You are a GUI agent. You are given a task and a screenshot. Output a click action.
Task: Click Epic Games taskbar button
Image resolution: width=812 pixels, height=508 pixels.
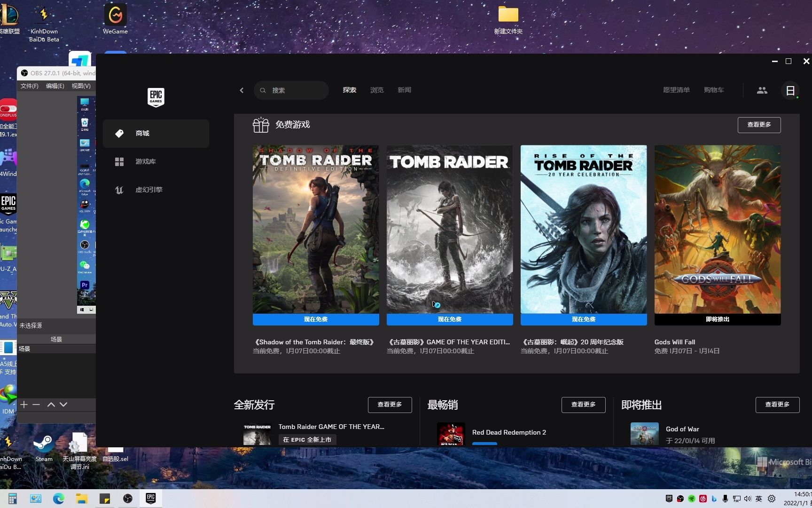point(151,499)
